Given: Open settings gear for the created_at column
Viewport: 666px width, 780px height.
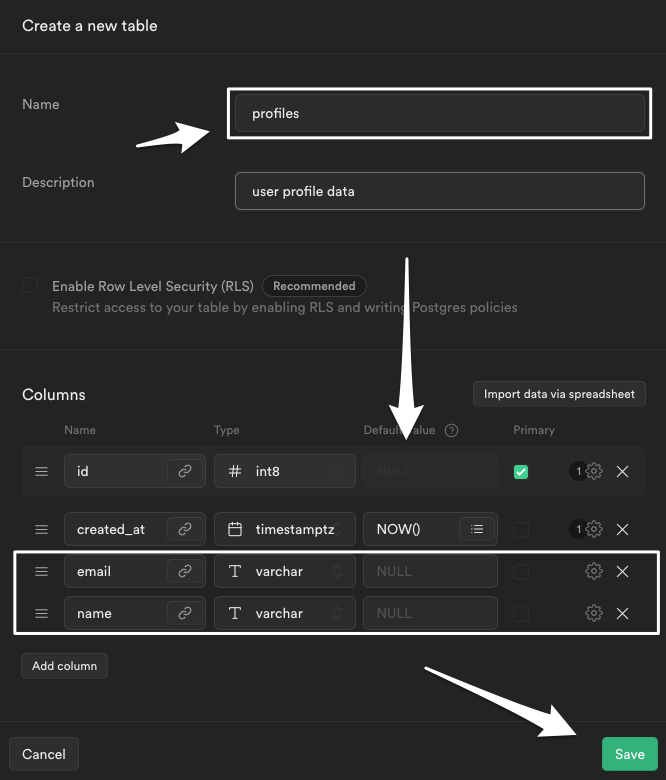Looking at the screenshot, I should (594, 529).
